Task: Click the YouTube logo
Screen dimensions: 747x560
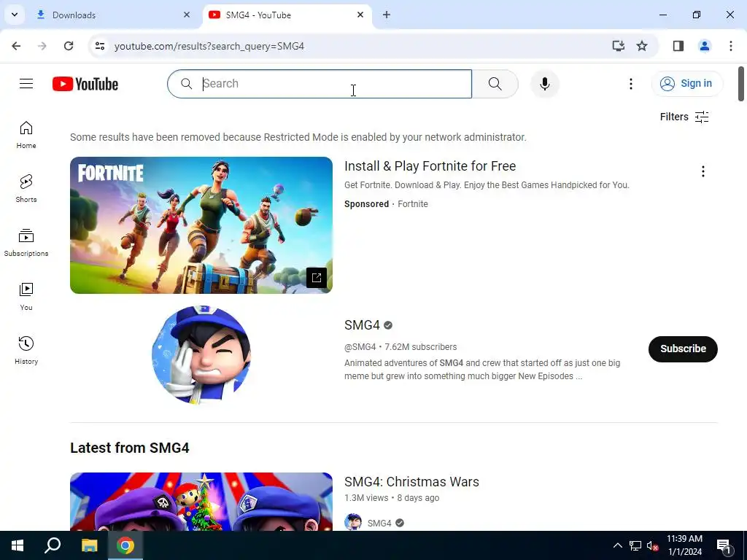Action: coord(85,85)
